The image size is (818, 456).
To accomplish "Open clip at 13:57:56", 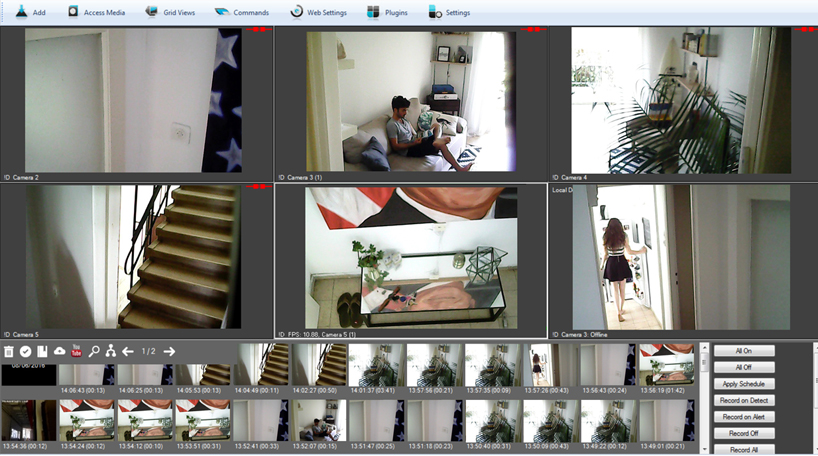I will [x=435, y=365].
